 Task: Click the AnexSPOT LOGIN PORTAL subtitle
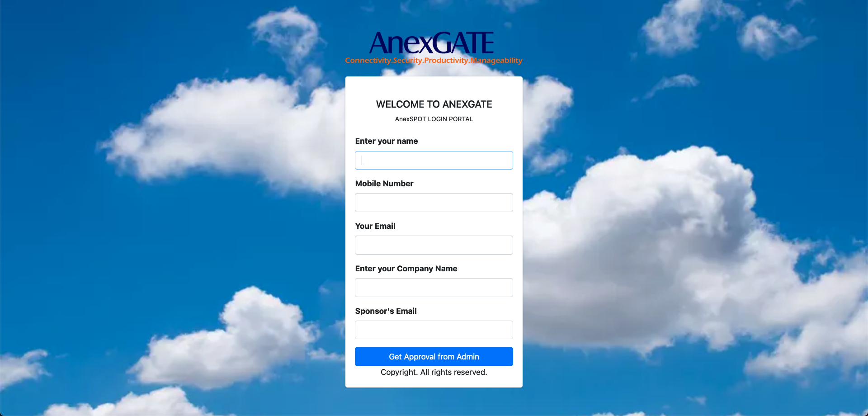pos(434,119)
